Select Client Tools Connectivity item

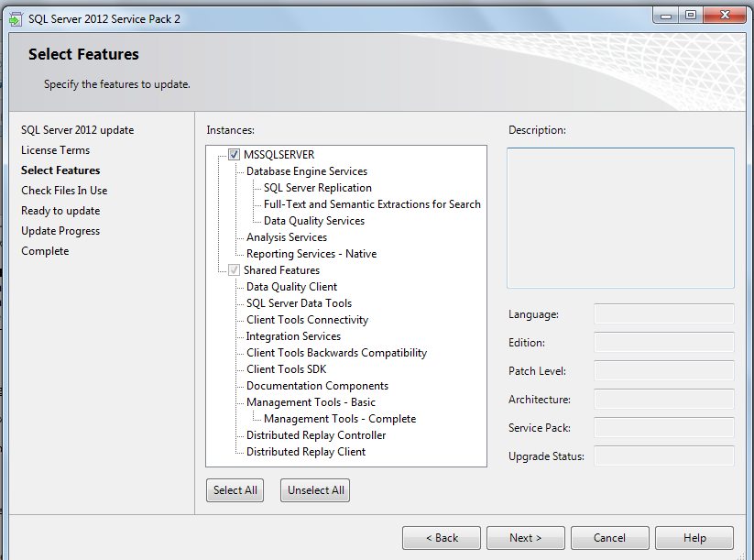click(x=307, y=320)
